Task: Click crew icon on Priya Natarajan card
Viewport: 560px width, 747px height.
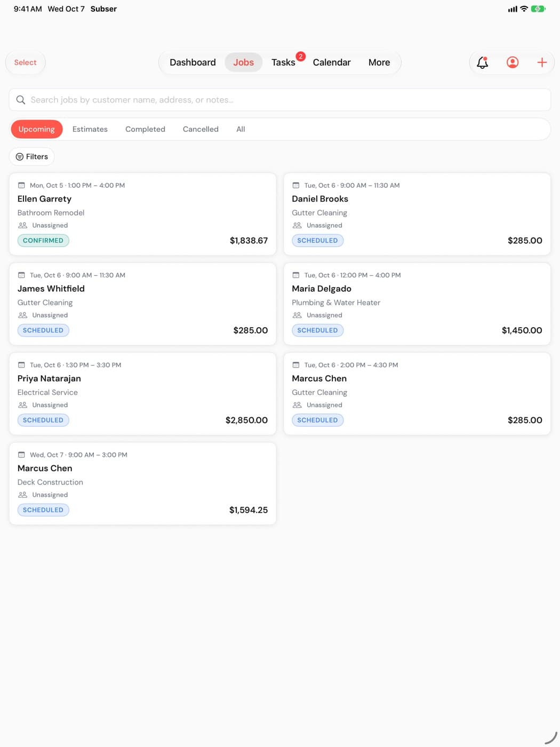Action: click(x=22, y=405)
